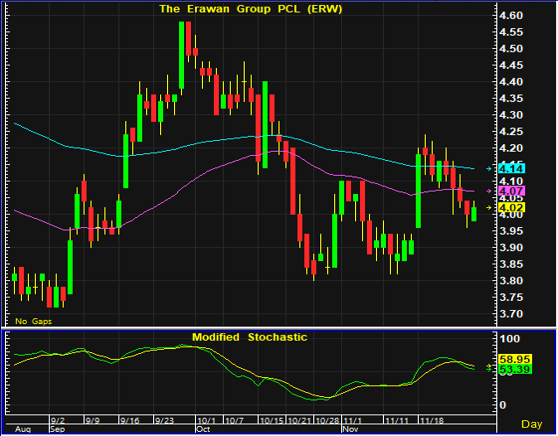Click the Nov month label
The height and width of the screenshot is (436, 558).
351,429
